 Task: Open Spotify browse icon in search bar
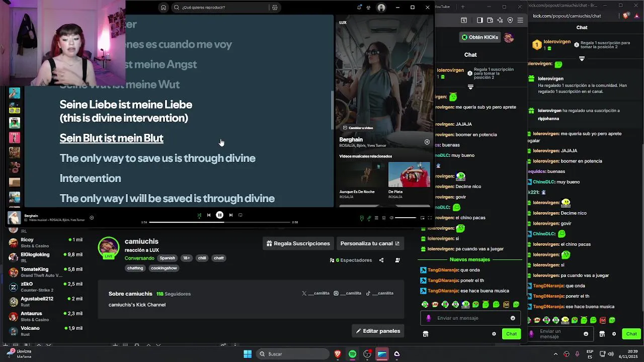pyautogui.click(x=275, y=8)
